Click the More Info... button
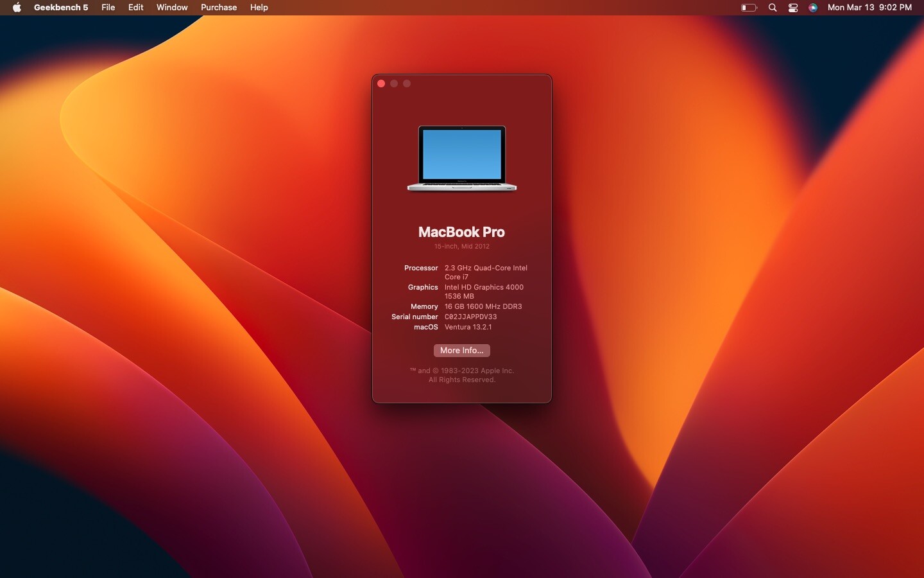This screenshot has width=924, height=578. (462, 351)
